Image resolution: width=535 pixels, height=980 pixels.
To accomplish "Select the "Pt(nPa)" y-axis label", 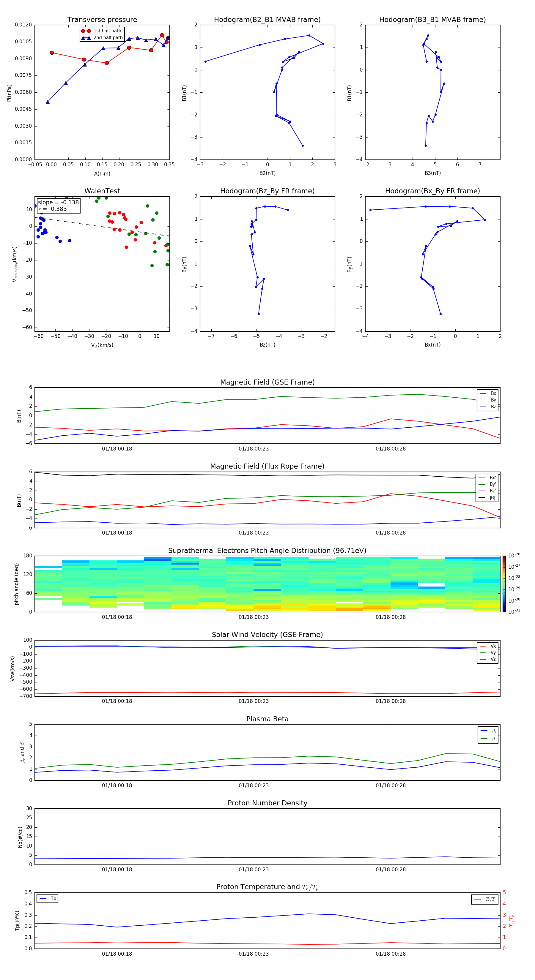I will 9,93.
